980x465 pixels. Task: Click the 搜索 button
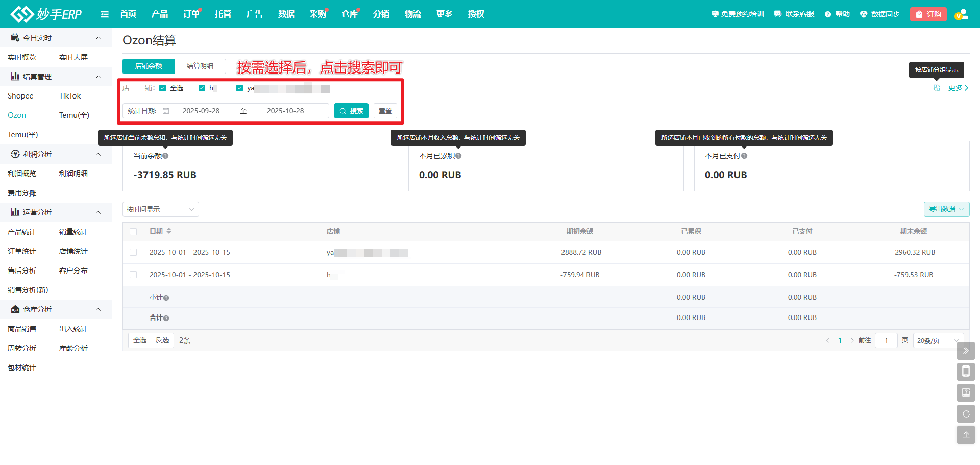351,111
